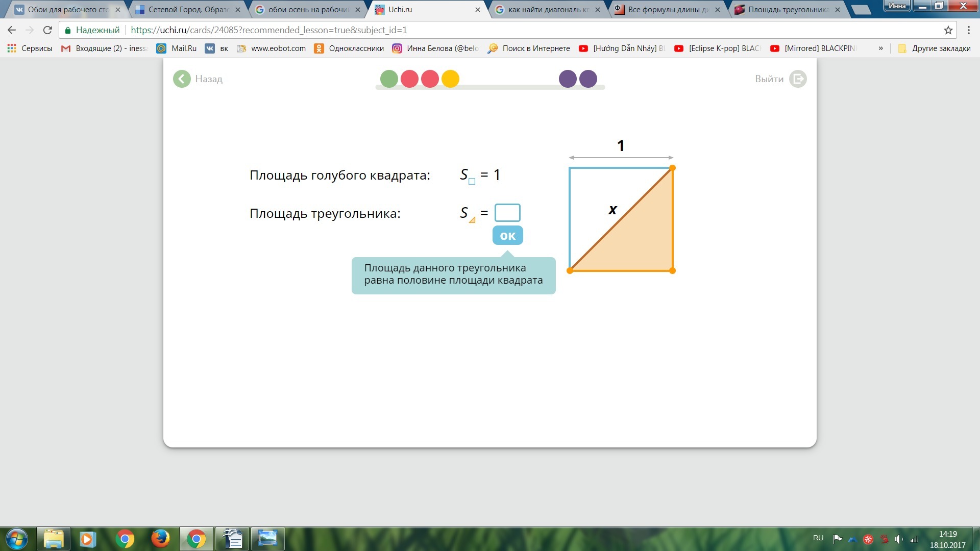Click the green first progress dot
Viewport: 980px width, 551px height.
click(389, 79)
